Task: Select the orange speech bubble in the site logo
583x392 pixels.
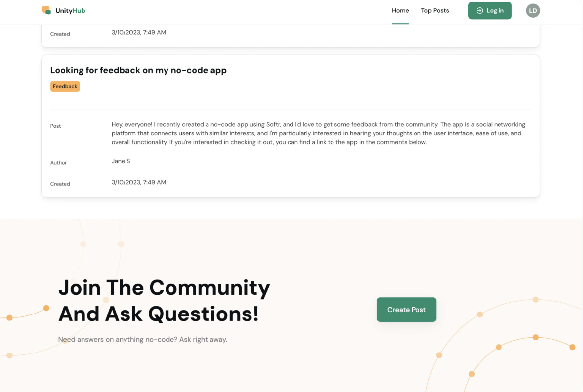Action: tap(44, 8)
